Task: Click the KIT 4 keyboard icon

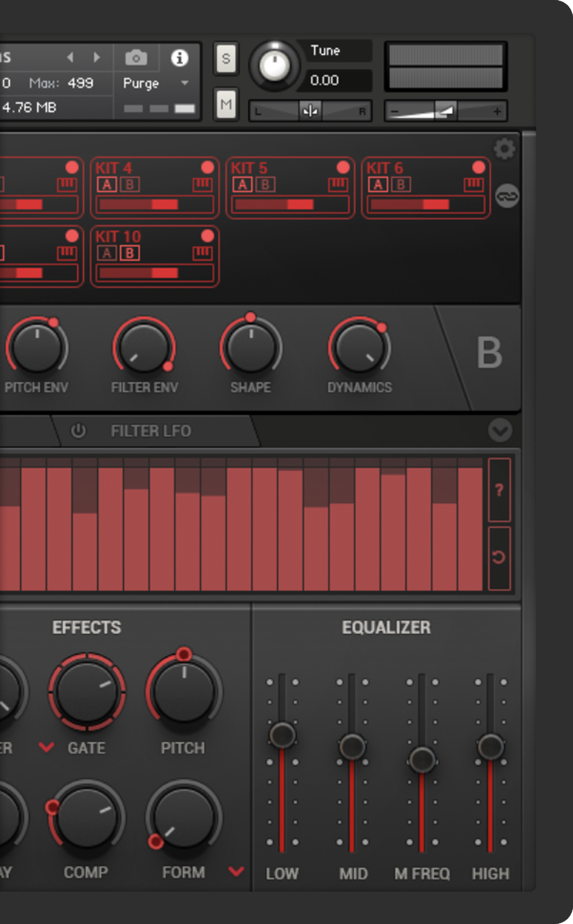Action: [202, 185]
